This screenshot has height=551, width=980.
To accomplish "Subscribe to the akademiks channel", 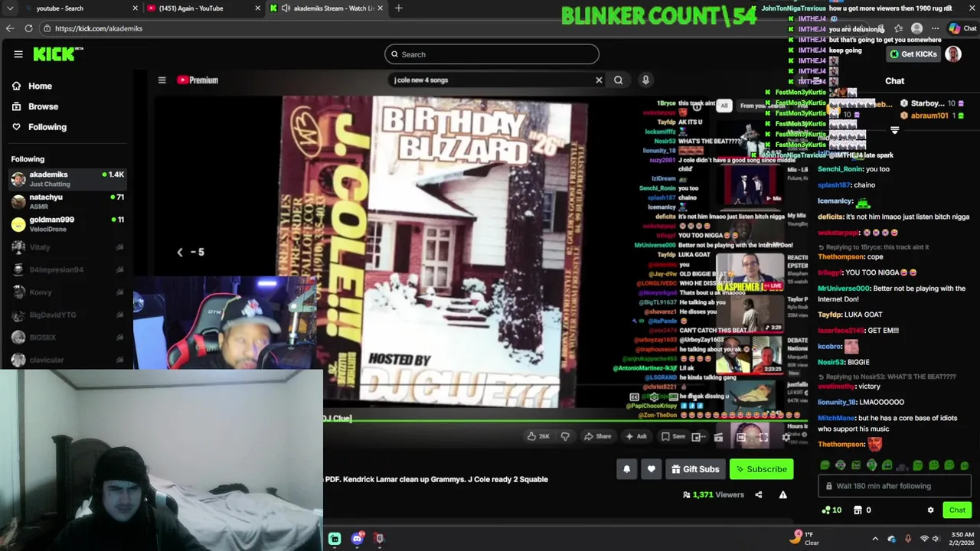I will [x=762, y=469].
